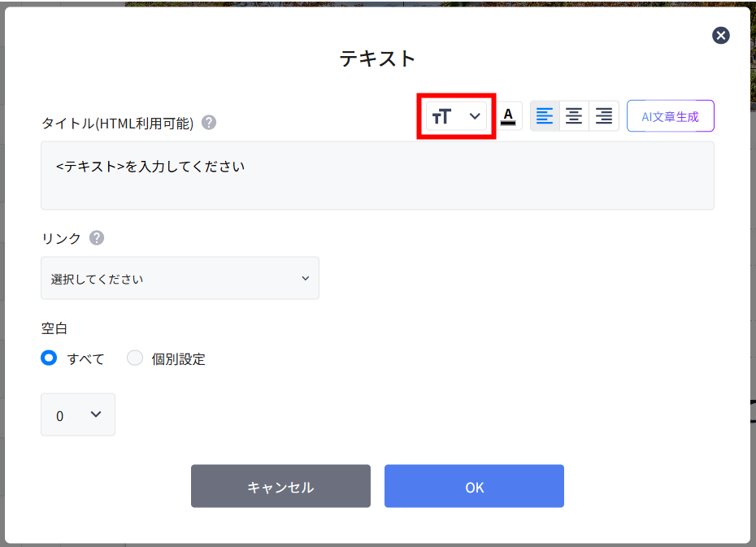Click help icon beside リンク label
Image resolution: width=756 pixels, height=547 pixels.
[97, 238]
